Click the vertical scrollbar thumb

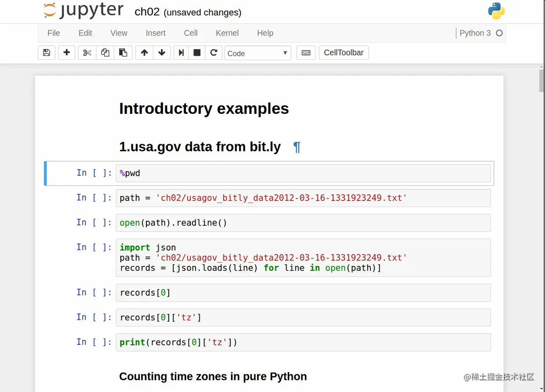[x=541, y=80]
